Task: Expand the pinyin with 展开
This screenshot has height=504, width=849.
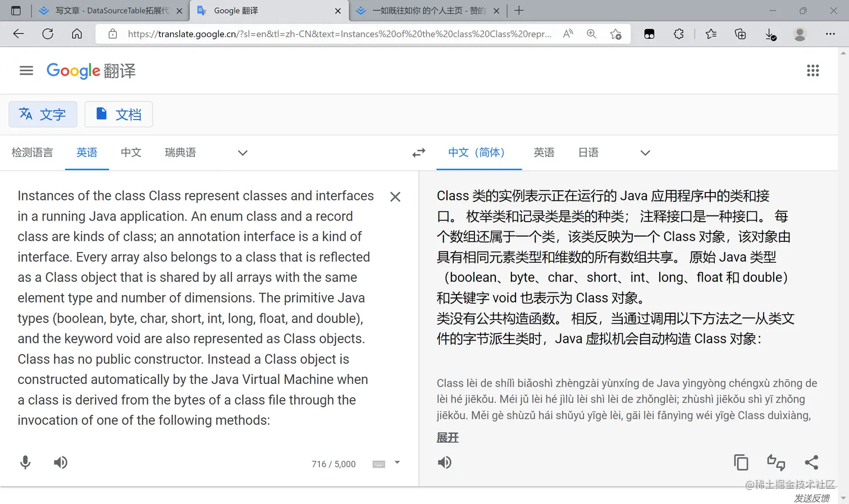Action: (x=448, y=438)
